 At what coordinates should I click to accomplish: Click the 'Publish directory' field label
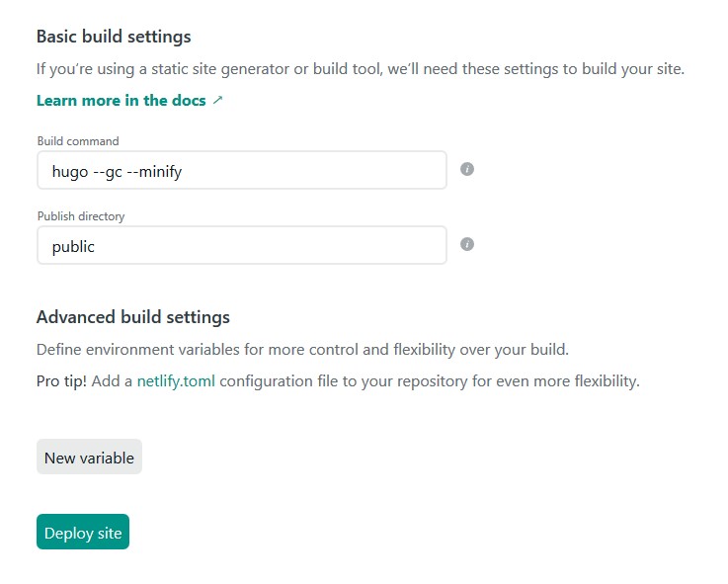tap(81, 216)
